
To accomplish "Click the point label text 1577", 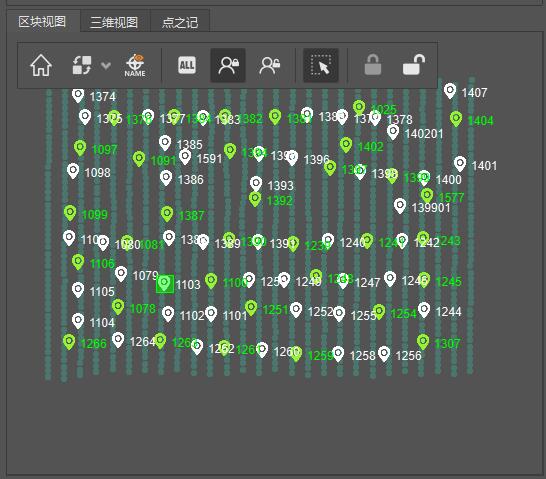I will pyautogui.click(x=451, y=198).
